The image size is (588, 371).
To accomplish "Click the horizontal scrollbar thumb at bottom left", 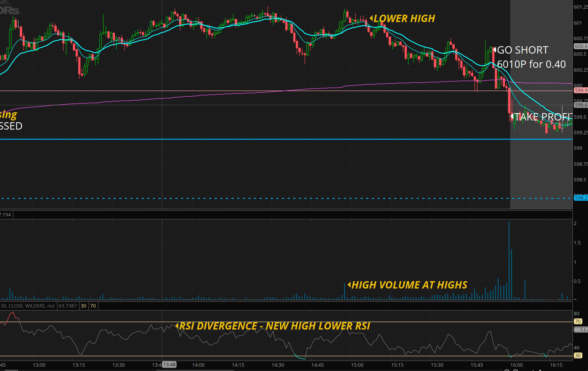I will [11, 370].
